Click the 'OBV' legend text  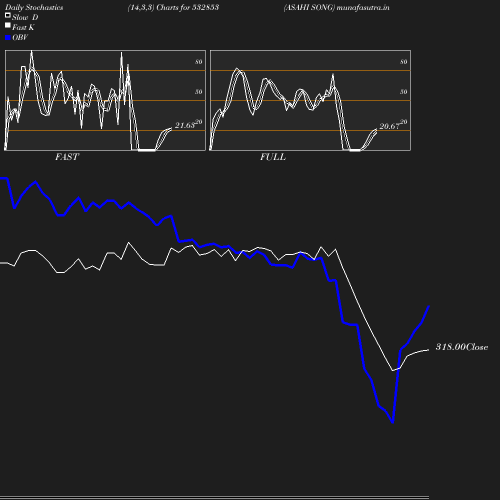point(20,37)
